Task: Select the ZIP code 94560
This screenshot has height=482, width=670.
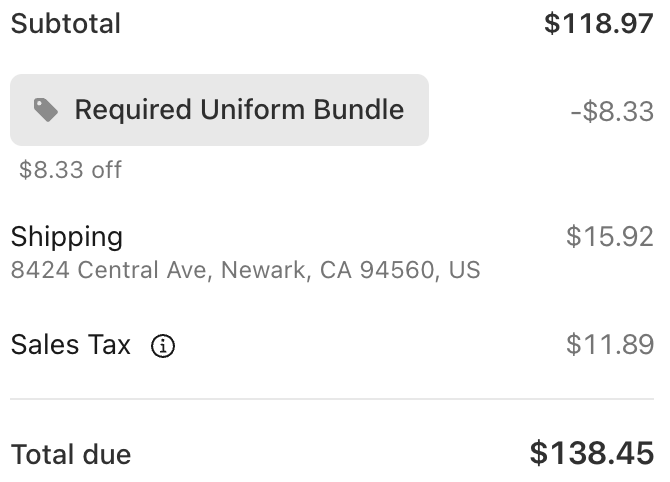Action: point(394,270)
